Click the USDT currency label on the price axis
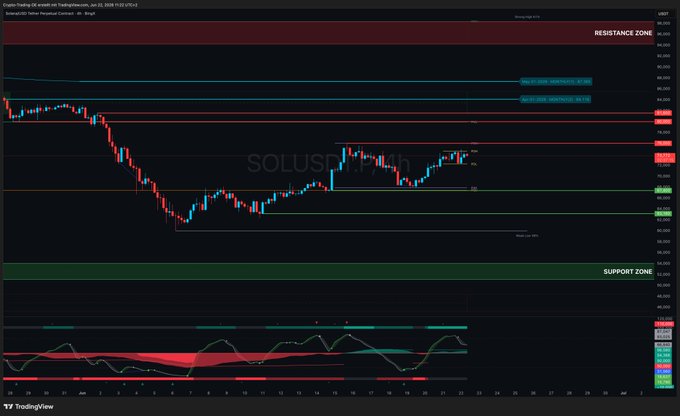This screenshot has width=680, height=416. coord(664,14)
